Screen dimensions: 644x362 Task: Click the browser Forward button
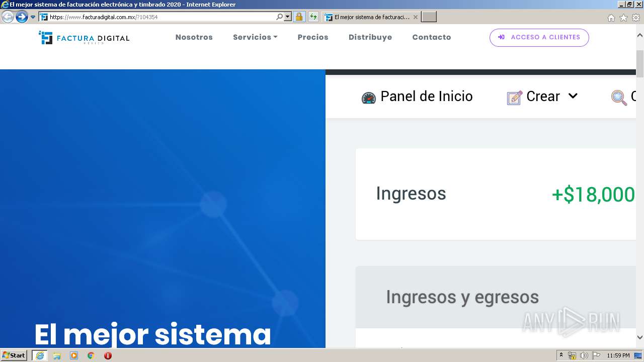click(22, 17)
